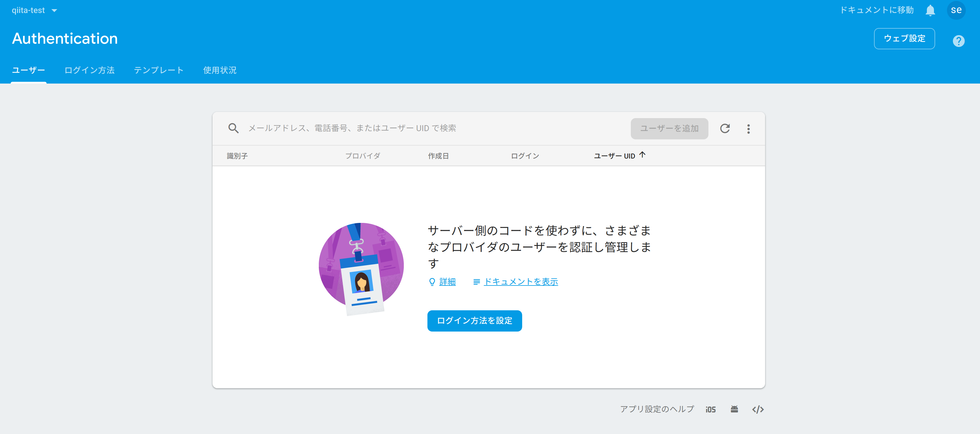Viewport: 980px width, 434px height.
Task: Refresh the user list
Action: tap(725, 128)
